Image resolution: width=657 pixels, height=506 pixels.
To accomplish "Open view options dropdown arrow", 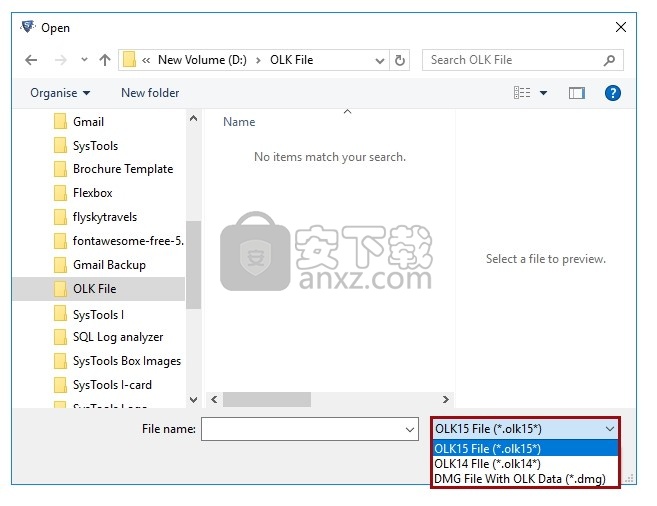I will point(543,93).
